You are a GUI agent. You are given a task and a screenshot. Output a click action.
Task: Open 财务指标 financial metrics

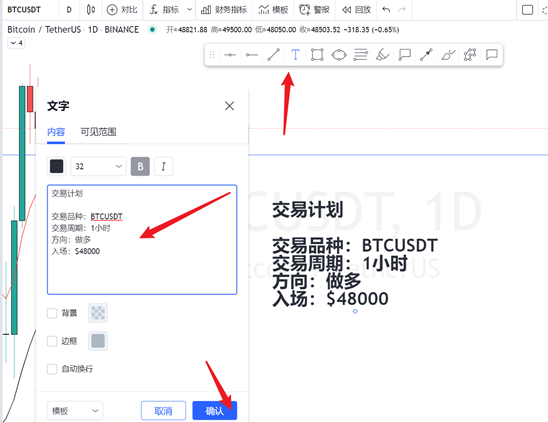224,9
